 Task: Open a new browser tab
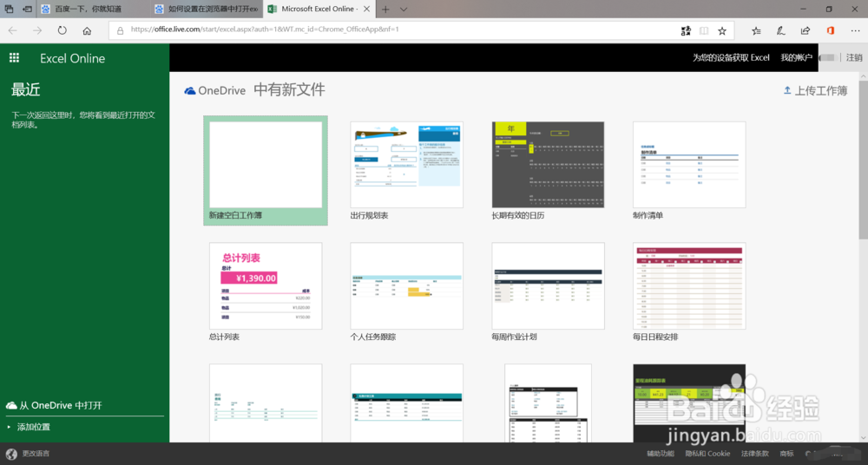(386, 9)
